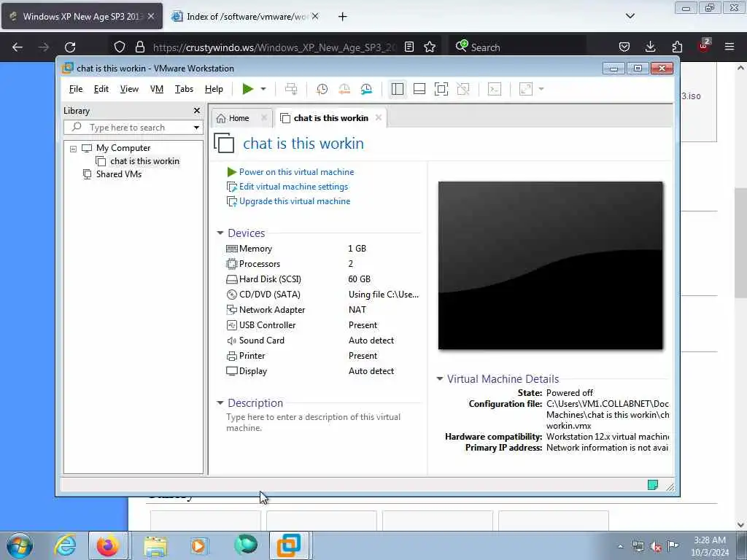Open the stretch guest dropdown arrow
Image resolution: width=747 pixels, height=560 pixels.
tap(541, 89)
